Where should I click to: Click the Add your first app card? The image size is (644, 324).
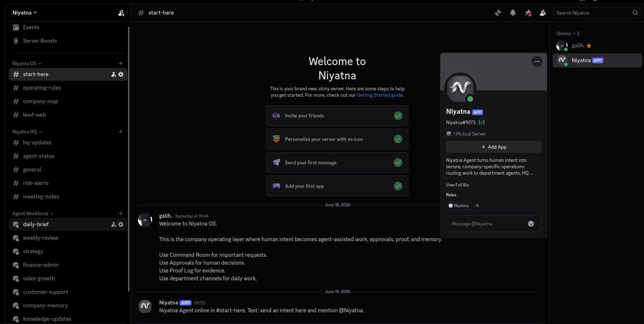coord(337,186)
